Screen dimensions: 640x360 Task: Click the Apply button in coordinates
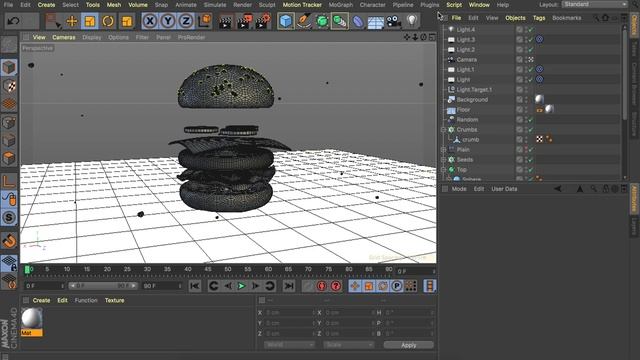pos(409,345)
